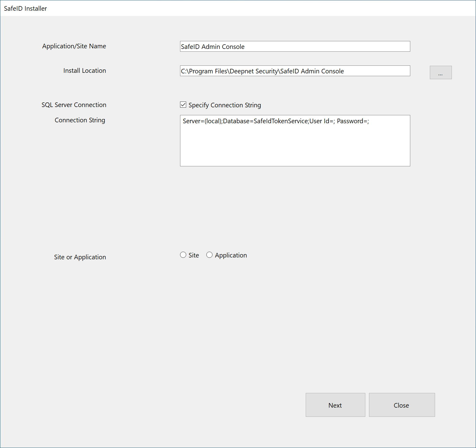Select the Site radio button

[x=183, y=255]
